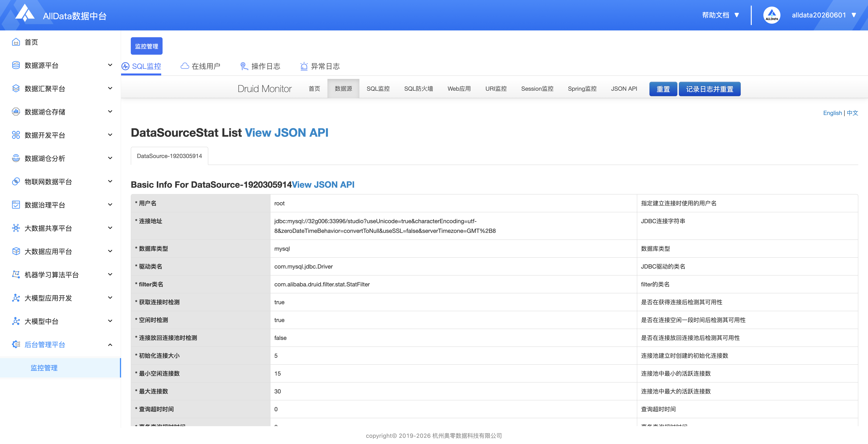Open the alldata20260601 account dropdown arrow
868x444 pixels.
click(x=854, y=15)
